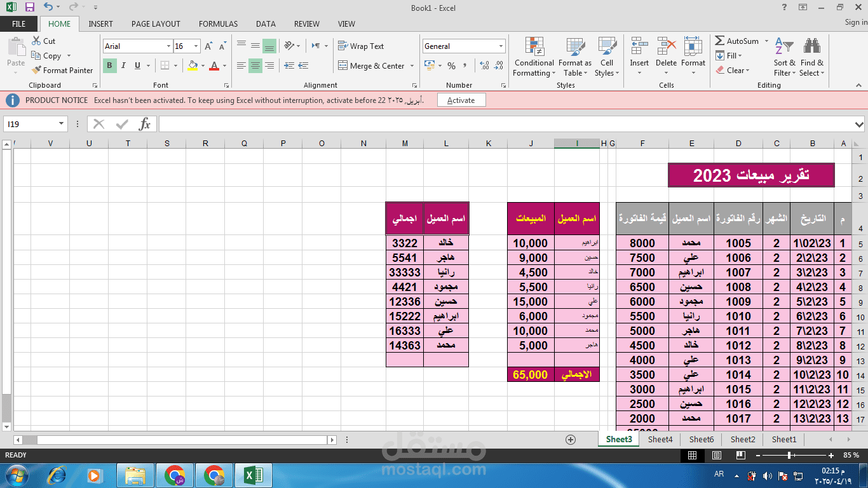Open the font name dropdown showing Arial
The width and height of the screenshot is (868, 488).
pos(168,46)
